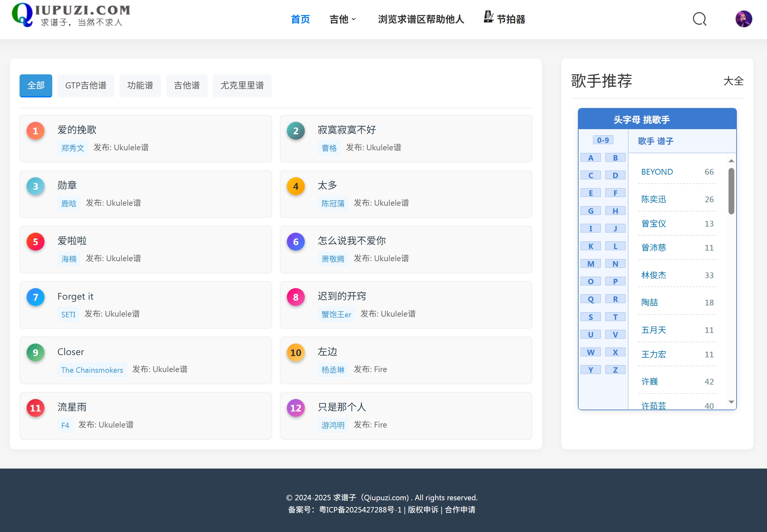Open artist page for 郑秀文
Viewport: 767px width, 532px height.
pos(73,148)
